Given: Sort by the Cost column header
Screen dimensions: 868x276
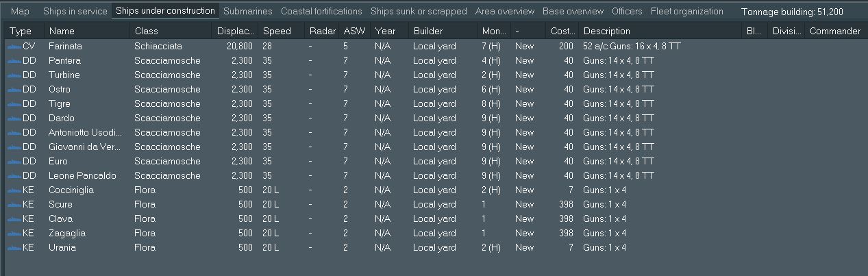Looking at the screenshot, I should pos(562,31).
